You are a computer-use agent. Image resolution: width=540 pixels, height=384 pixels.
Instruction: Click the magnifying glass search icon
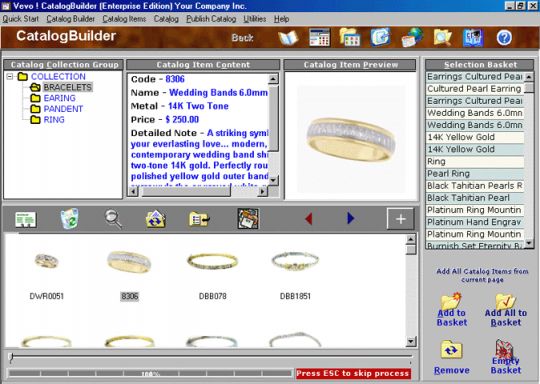click(113, 219)
